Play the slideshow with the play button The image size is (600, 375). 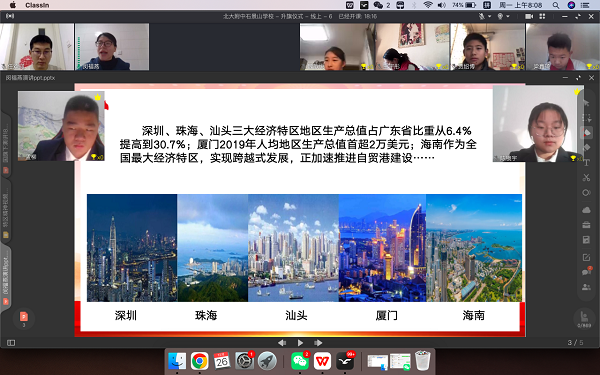click(300, 343)
